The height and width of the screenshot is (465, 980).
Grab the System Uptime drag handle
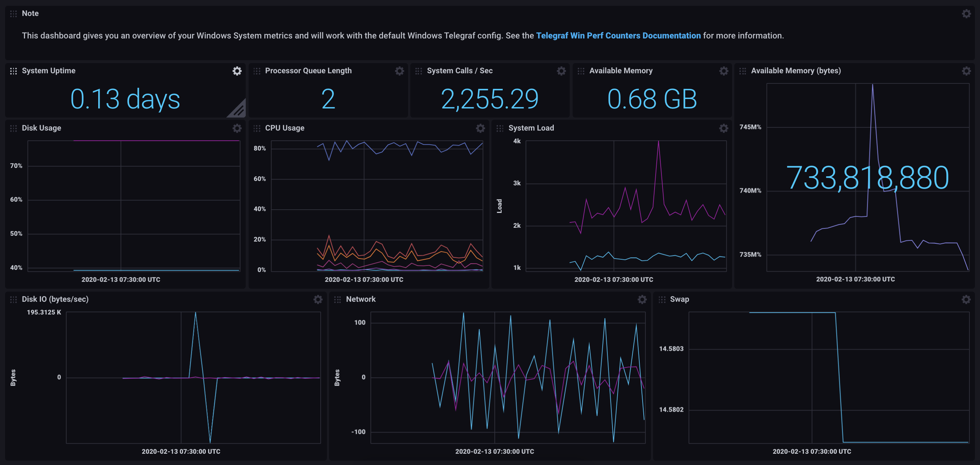(x=13, y=71)
